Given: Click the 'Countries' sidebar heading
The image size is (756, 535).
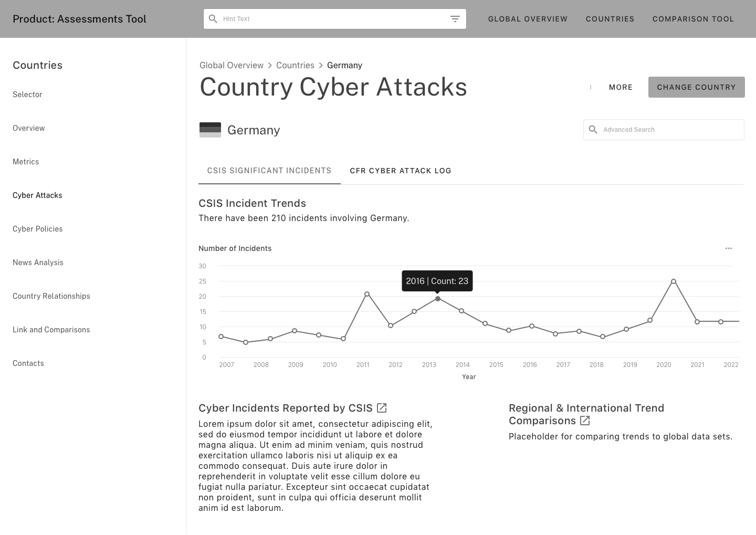Looking at the screenshot, I should point(37,65).
